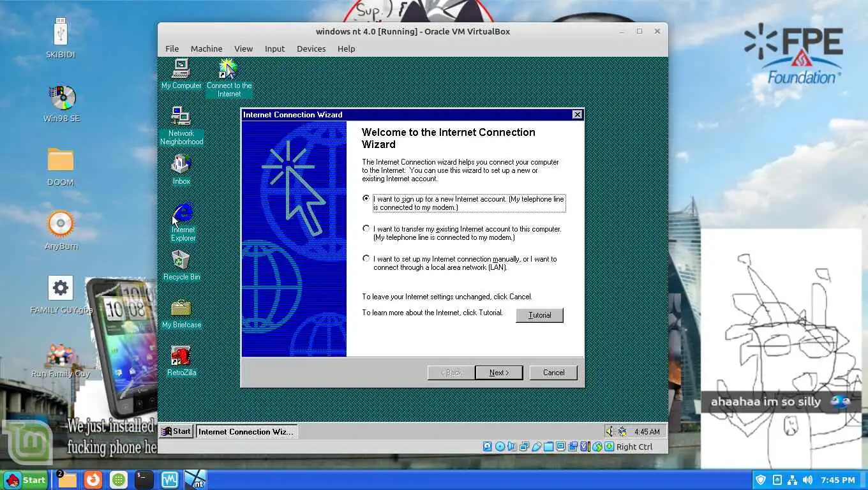Click the host volume tray icon
This screenshot has width=868, height=490.
coord(807,480)
